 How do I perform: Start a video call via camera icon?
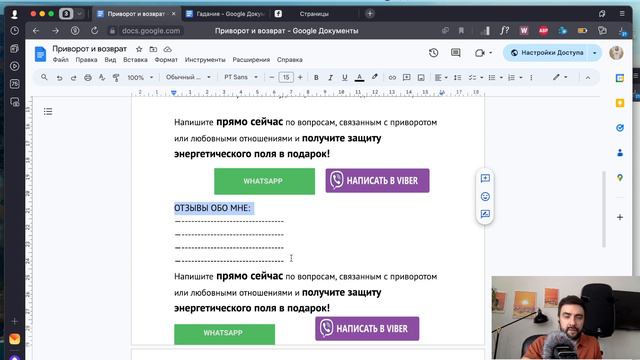tap(480, 53)
